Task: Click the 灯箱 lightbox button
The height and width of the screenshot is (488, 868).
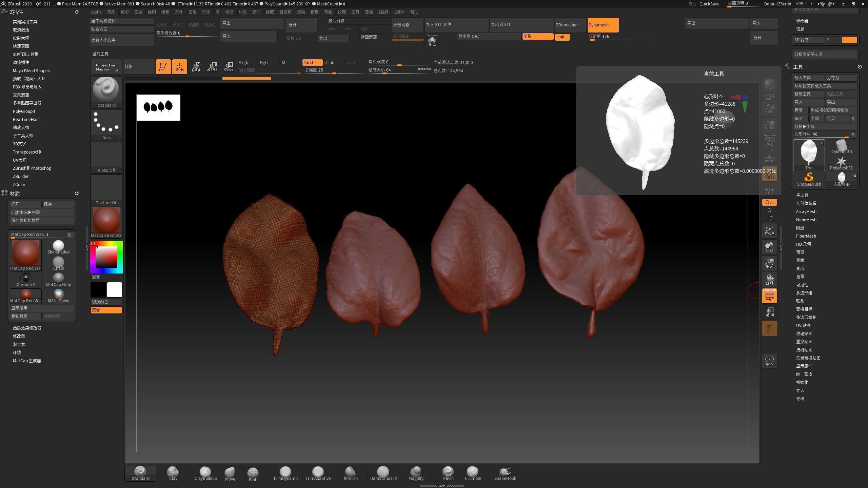Action: pyautogui.click(x=139, y=66)
